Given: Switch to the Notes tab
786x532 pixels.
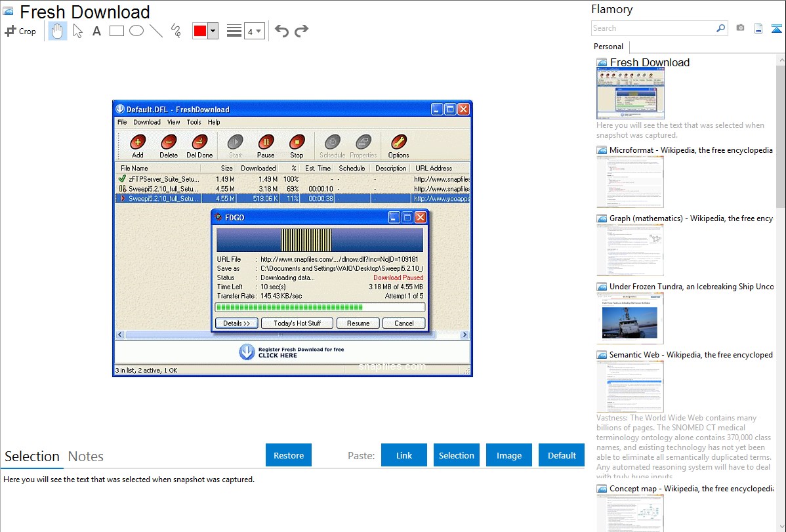Looking at the screenshot, I should click(86, 457).
